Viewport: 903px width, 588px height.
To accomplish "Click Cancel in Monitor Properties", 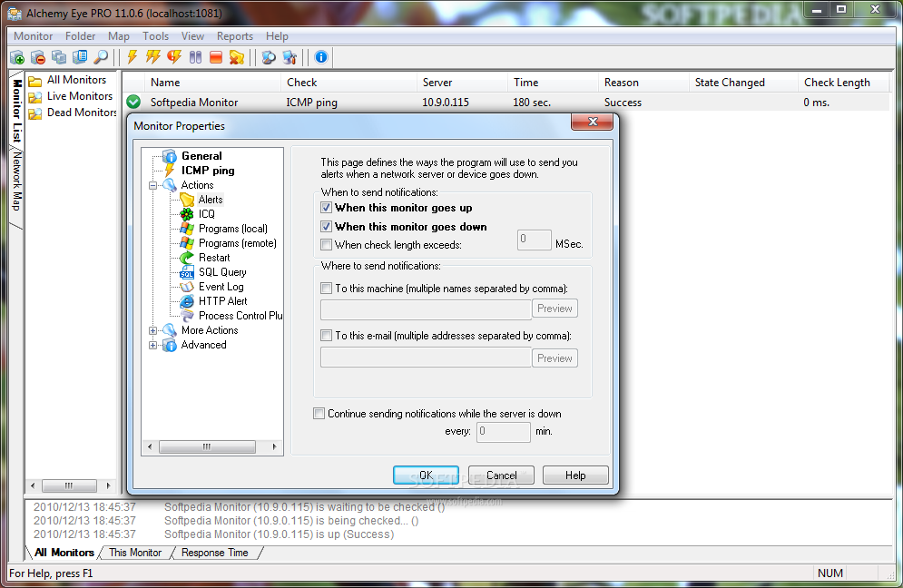I will [501, 475].
